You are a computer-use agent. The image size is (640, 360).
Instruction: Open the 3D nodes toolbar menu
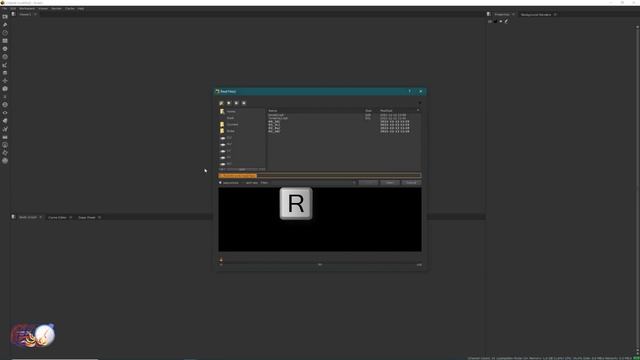[x=5, y=89]
